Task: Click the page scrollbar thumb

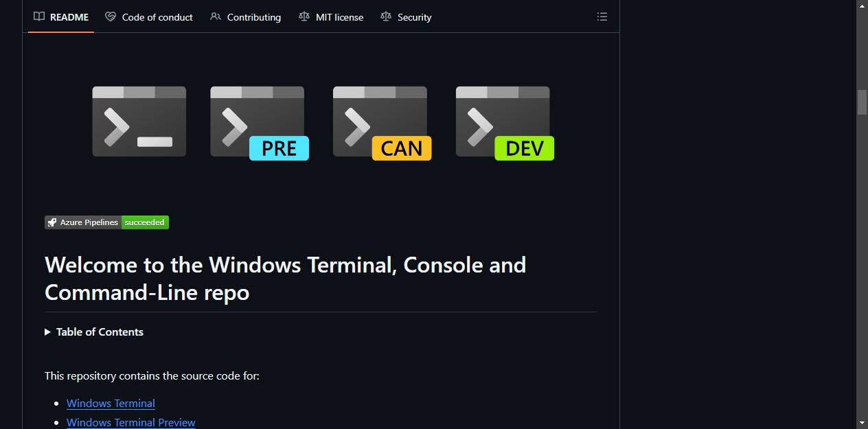Action: point(862,102)
